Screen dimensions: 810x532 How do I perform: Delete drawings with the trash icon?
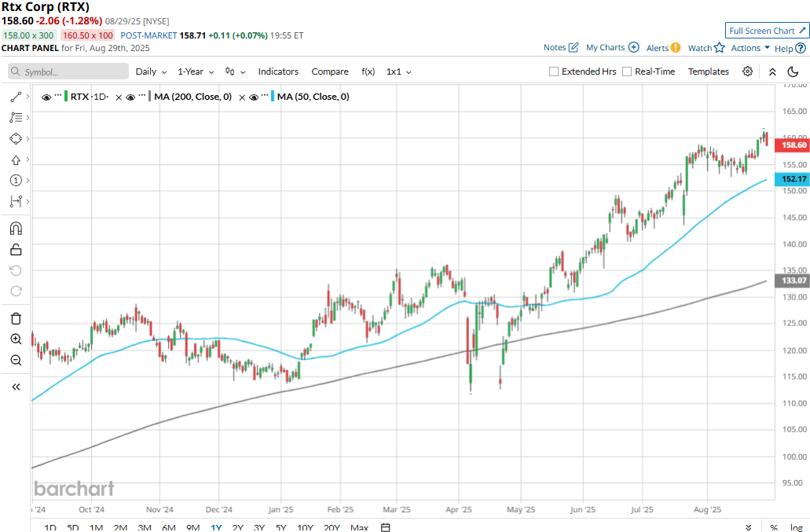(16, 318)
